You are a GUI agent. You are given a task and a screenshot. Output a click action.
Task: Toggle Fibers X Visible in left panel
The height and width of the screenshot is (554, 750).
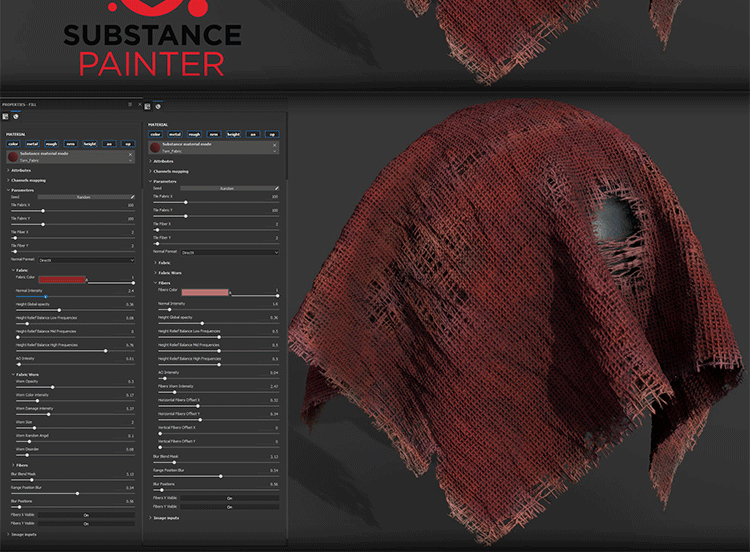tap(86, 515)
